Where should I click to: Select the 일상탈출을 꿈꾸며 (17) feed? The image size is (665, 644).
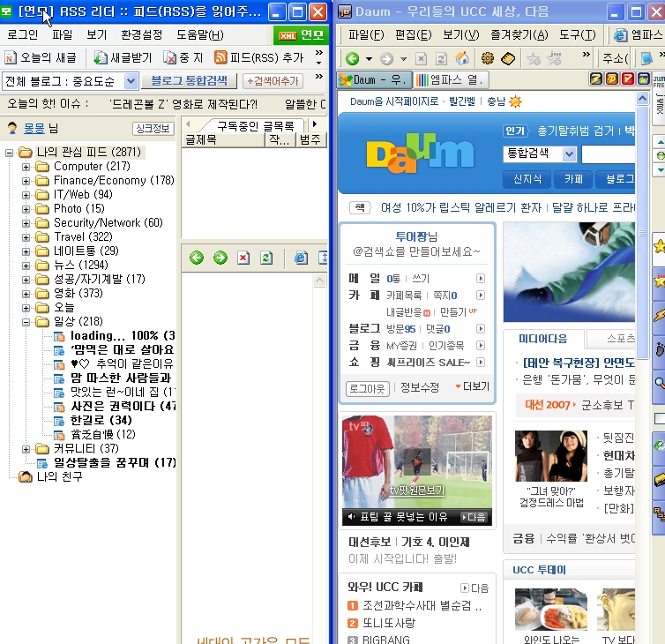tap(115, 463)
